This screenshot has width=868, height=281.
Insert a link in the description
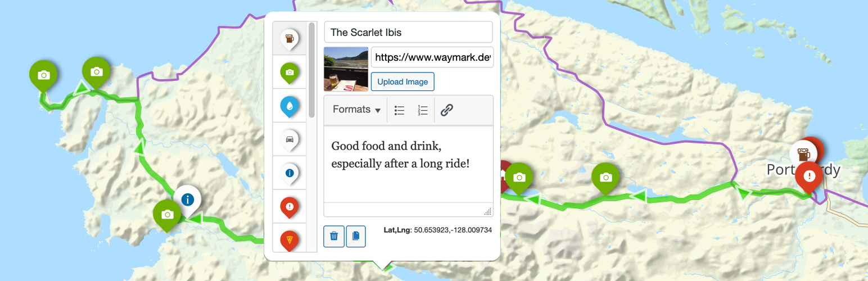447,110
